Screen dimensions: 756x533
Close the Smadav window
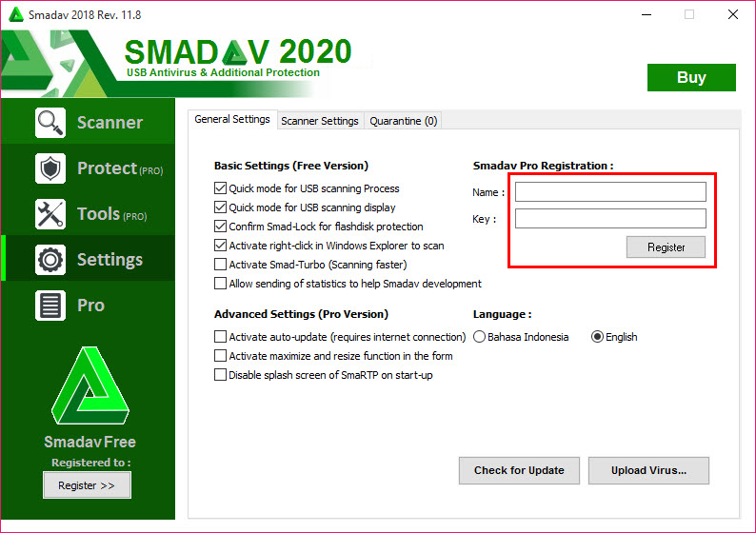[x=733, y=15]
